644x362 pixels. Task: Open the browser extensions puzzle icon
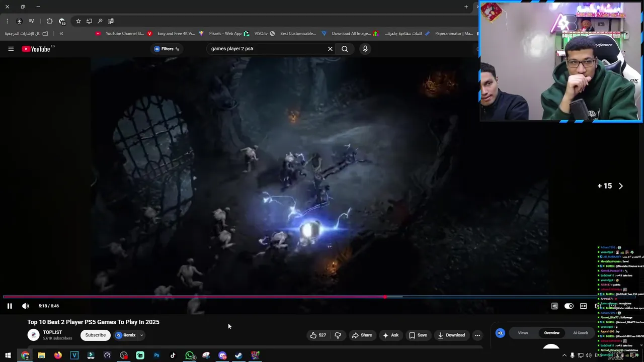click(x=49, y=21)
